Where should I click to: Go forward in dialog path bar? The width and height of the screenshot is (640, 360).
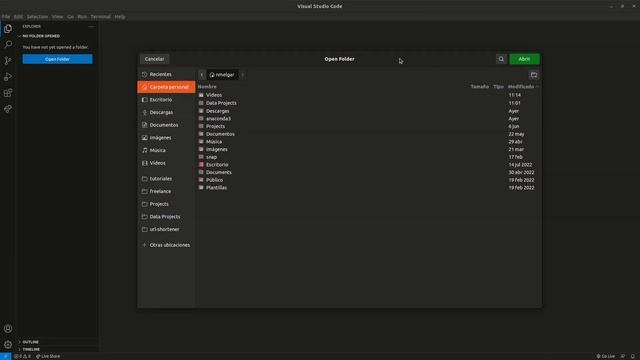pyautogui.click(x=242, y=75)
